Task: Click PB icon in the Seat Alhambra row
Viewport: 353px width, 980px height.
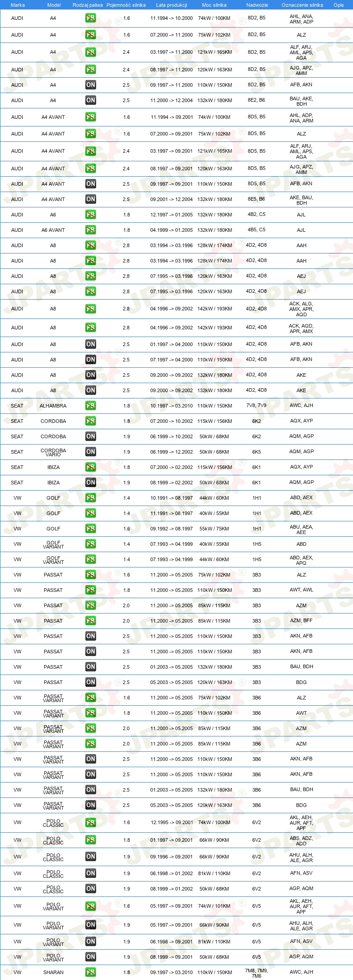Action: (x=91, y=406)
